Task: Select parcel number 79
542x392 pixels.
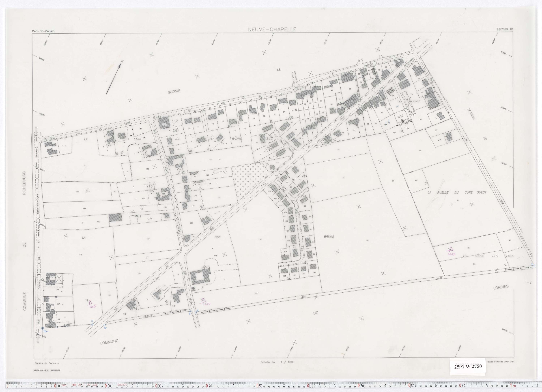Action: (420, 151)
